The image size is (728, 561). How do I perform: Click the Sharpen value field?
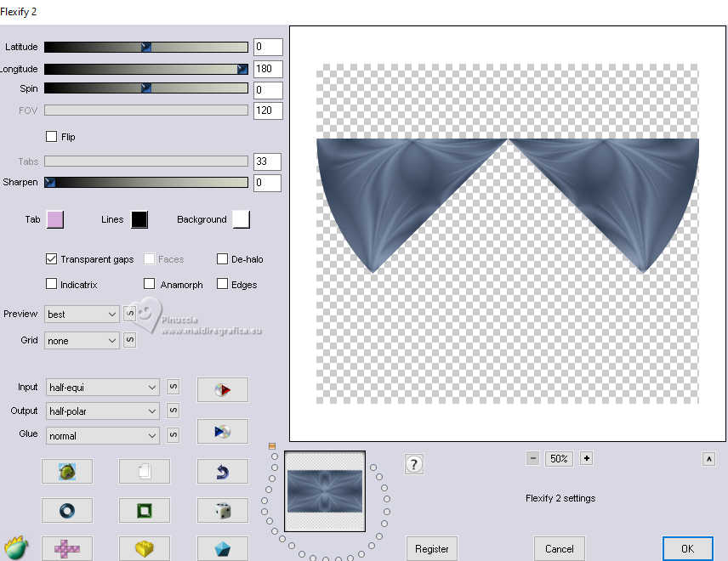coord(267,183)
